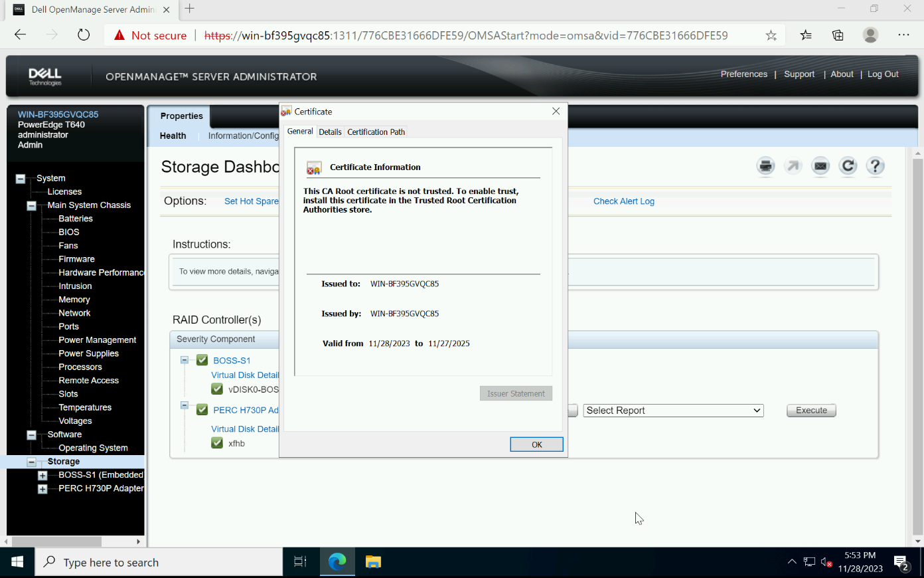
Task: Open Temperatures in the system tree
Action: [85, 407]
